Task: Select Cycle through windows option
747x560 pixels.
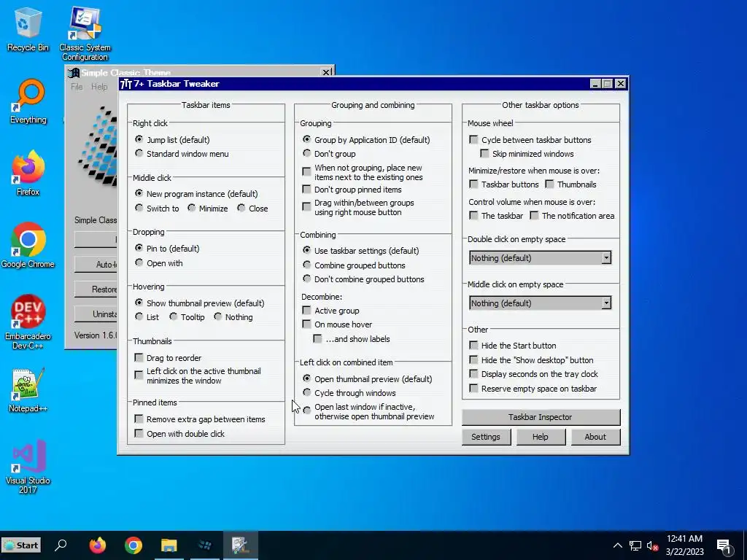Action: 307,392
